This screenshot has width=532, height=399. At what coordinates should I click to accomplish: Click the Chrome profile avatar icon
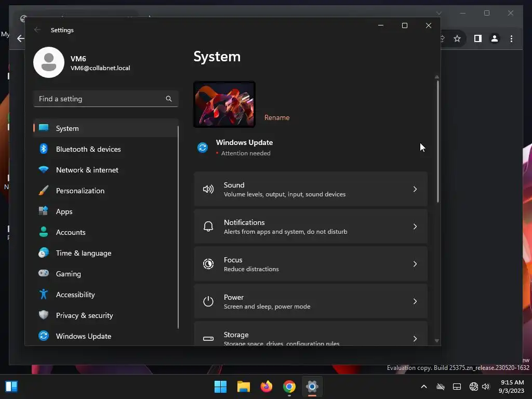(495, 38)
